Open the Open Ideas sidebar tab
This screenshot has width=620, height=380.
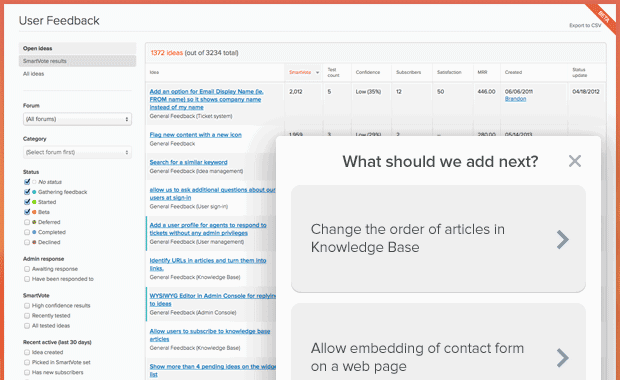78,48
